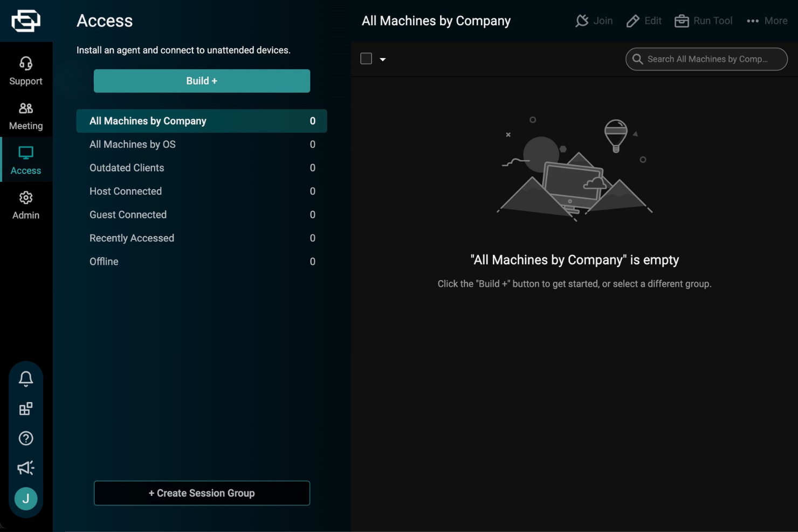The image size is (798, 532).
Task: Tick the select-all machines checkbox
Action: (366, 59)
